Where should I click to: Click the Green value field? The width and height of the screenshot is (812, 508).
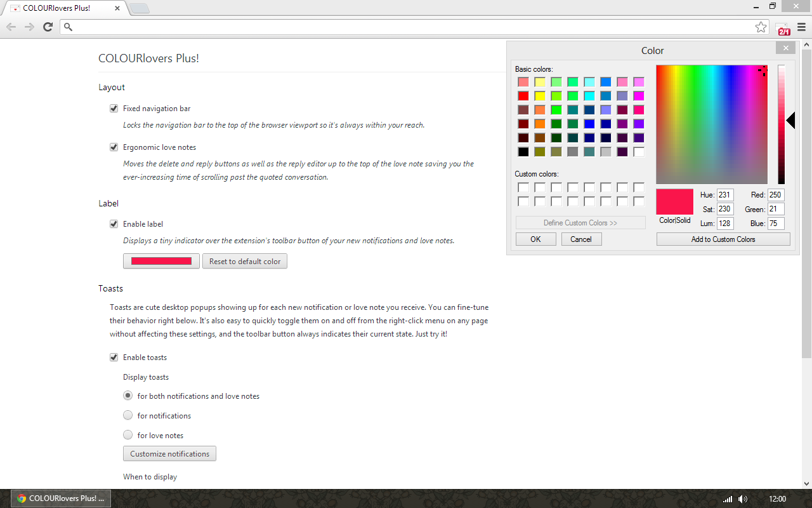click(776, 209)
